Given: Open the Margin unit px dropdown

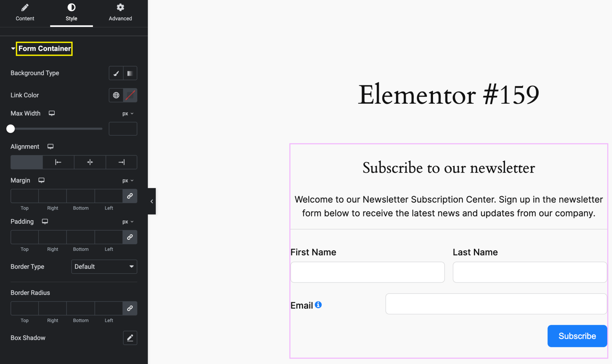Looking at the screenshot, I should coord(128,180).
